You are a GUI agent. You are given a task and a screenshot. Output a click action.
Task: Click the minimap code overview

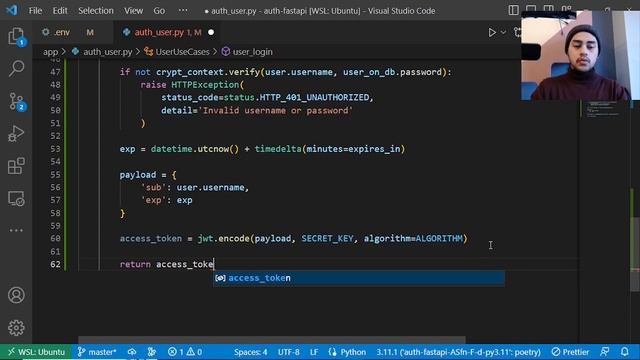(x=604, y=109)
